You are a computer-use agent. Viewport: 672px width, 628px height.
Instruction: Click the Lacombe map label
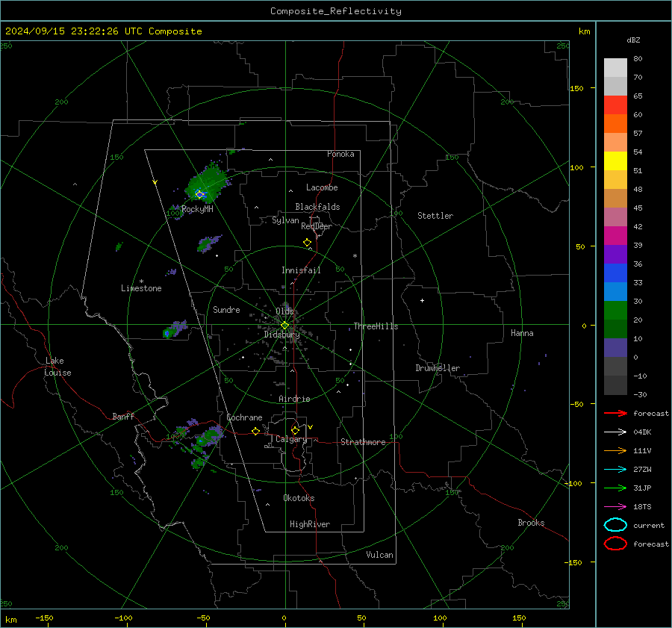point(322,187)
